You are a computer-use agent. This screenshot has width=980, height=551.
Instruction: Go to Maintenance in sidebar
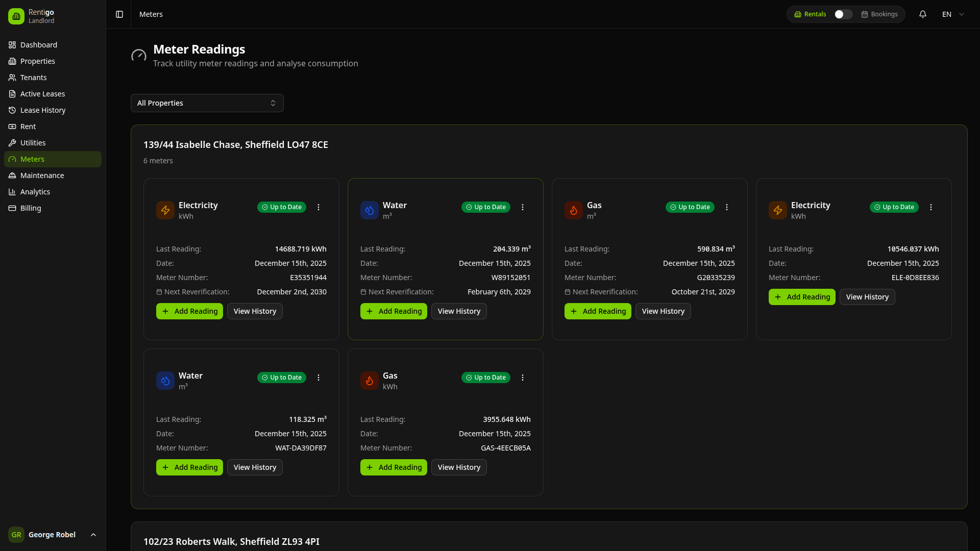(42, 176)
